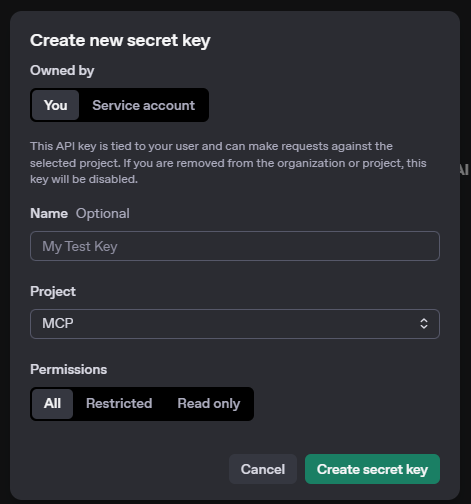Set permissions to Read only
This screenshot has width=471, height=504.
(x=209, y=404)
